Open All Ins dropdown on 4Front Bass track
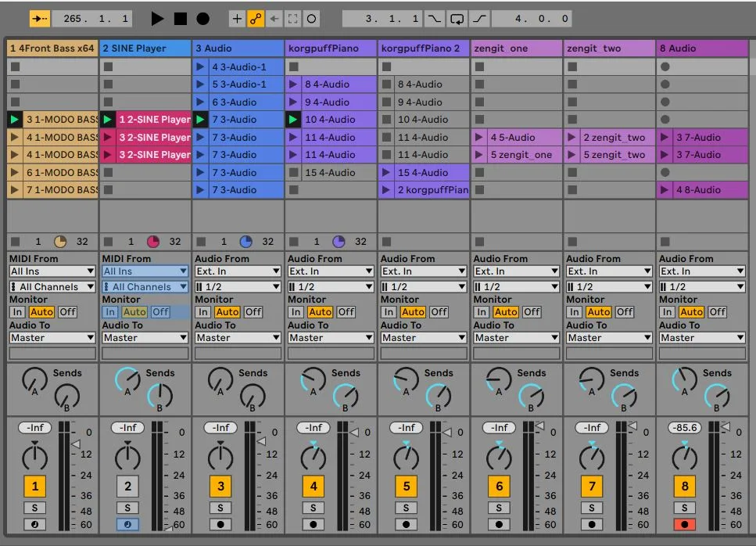The height and width of the screenshot is (546, 756). pyautogui.click(x=52, y=271)
